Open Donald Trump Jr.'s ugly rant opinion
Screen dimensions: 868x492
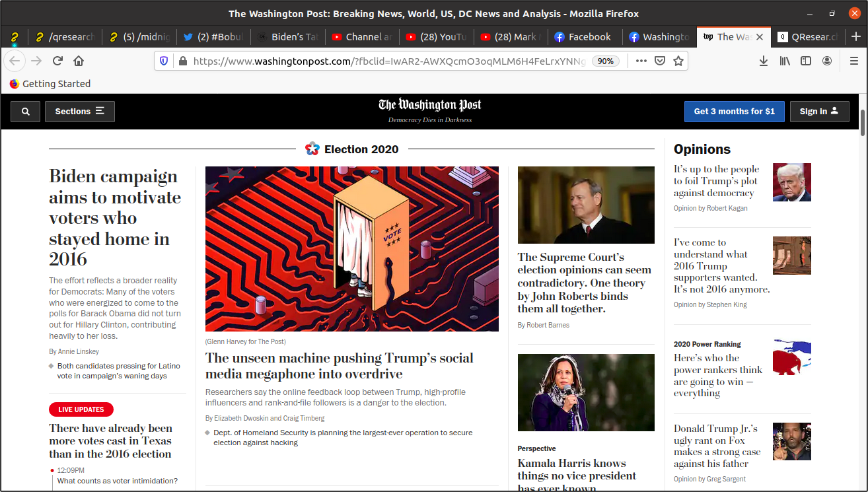pos(717,446)
